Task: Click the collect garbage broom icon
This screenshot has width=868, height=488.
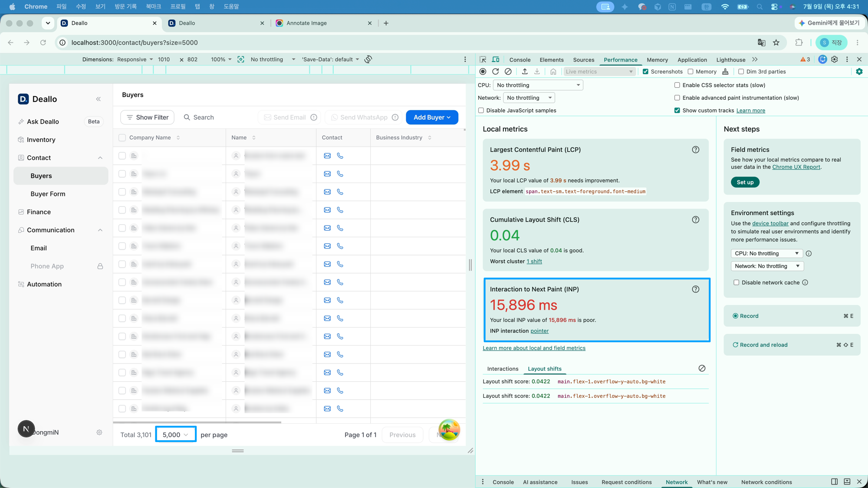Action: click(725, 72)
